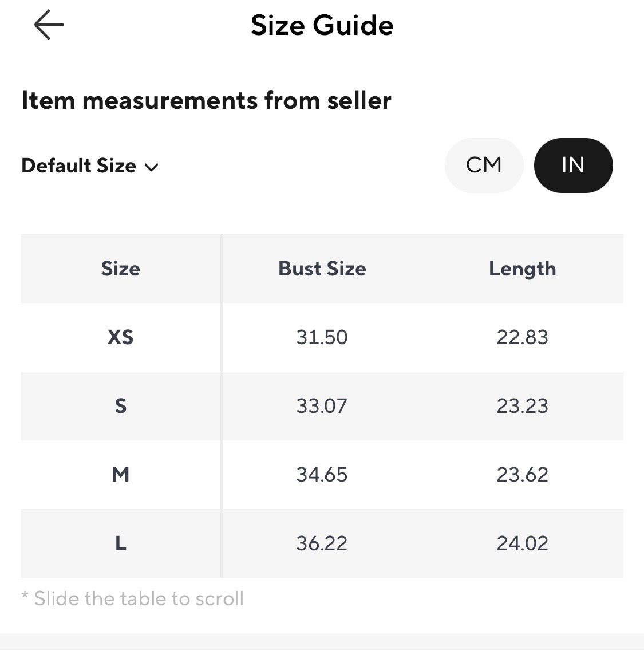
Task: Switch units to CM
Action: point(484,165)
